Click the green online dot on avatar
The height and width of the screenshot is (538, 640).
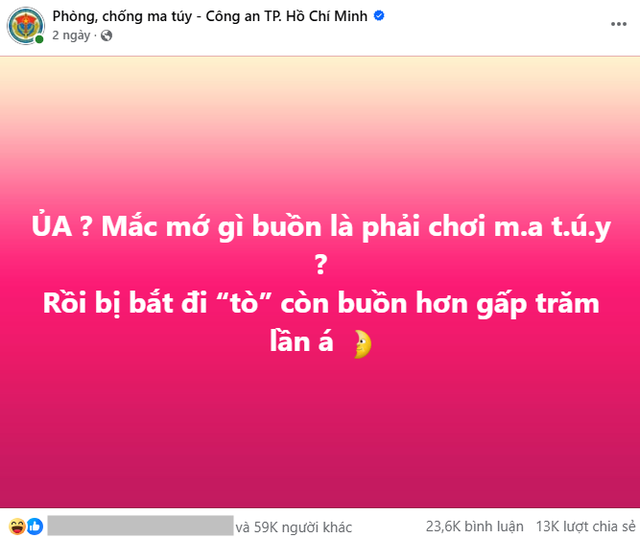[39, 39]
